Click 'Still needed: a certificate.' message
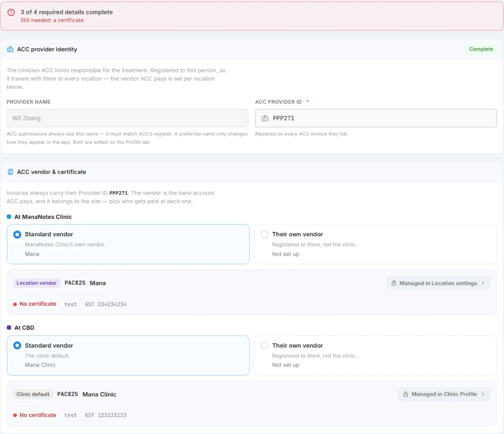The height and width of the screenshot is (434, 504). (x=53, y=20)
